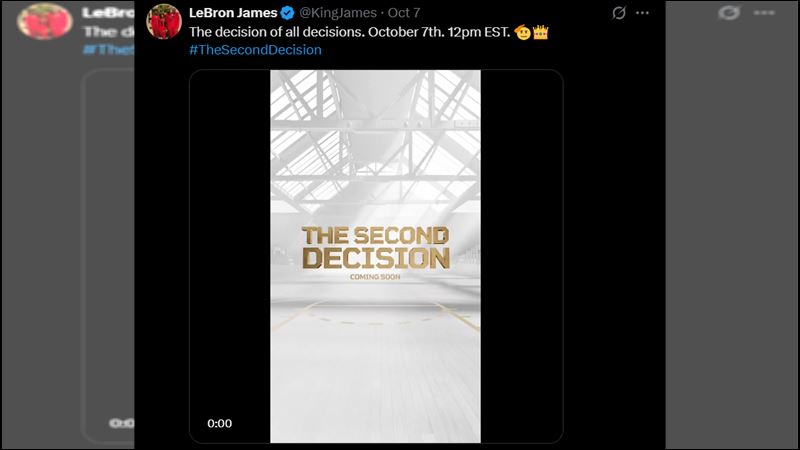800x450 pixels.
Task: Click LeBron James's profile avatar in the main tweet
Action: point(164,21)
